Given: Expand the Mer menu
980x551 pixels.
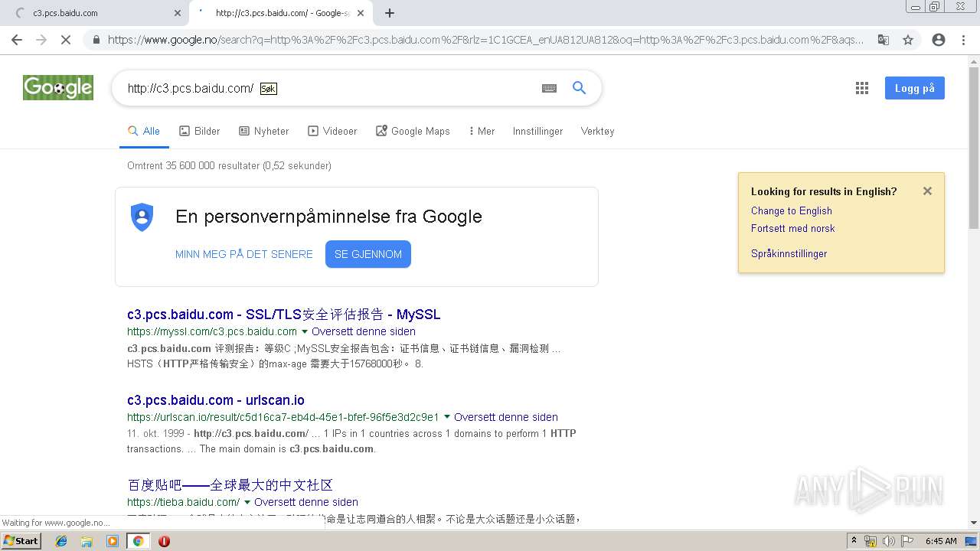Looking at the screenshot, I should 482,131.
